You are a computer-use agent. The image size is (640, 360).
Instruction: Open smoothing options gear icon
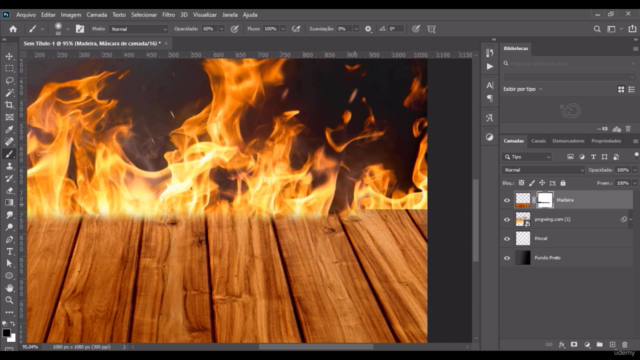[x=368, y=29]
